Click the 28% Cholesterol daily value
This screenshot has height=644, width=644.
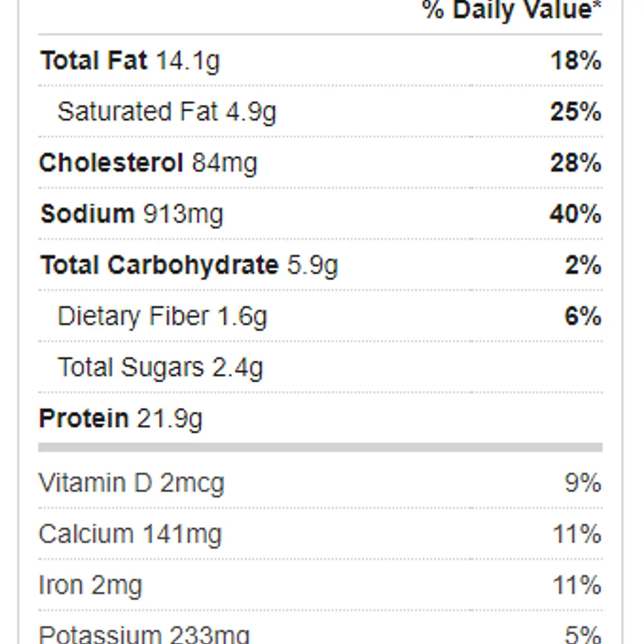[x=576, y=163]
